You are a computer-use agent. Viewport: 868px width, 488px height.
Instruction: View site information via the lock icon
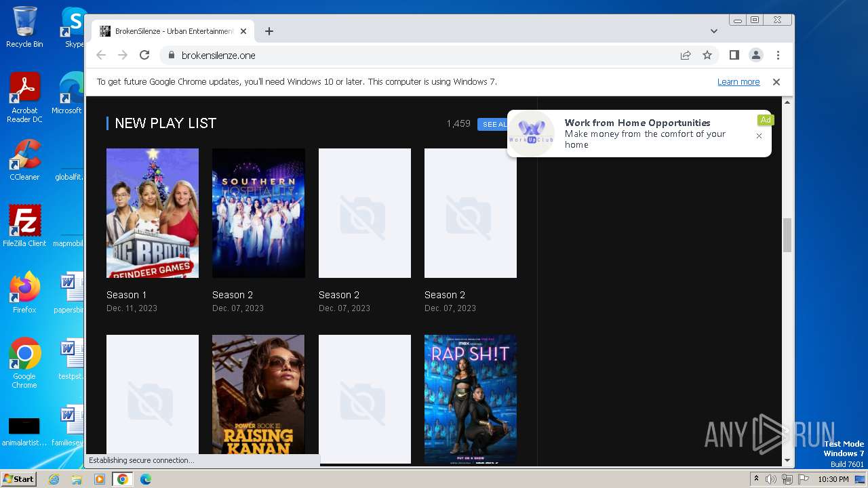point(171,56)
